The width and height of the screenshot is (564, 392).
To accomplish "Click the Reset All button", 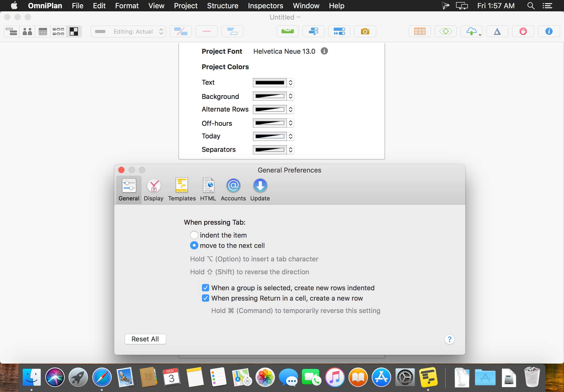I will [145, 339].
